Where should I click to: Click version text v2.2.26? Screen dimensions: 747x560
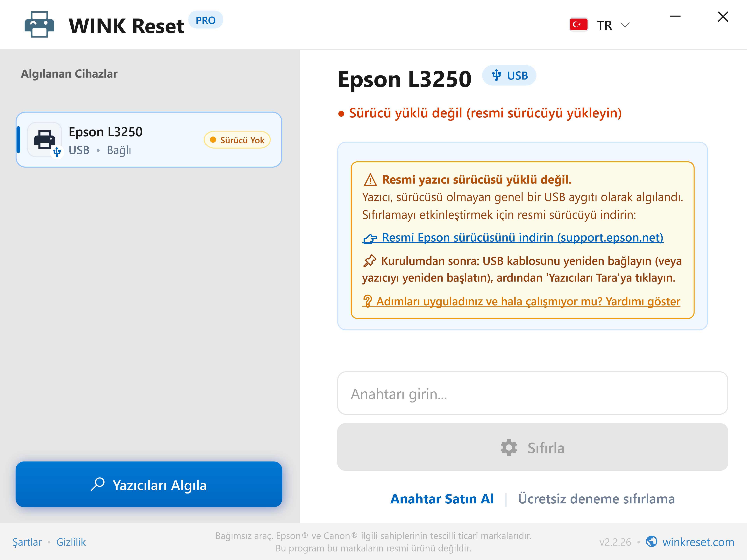615,542
